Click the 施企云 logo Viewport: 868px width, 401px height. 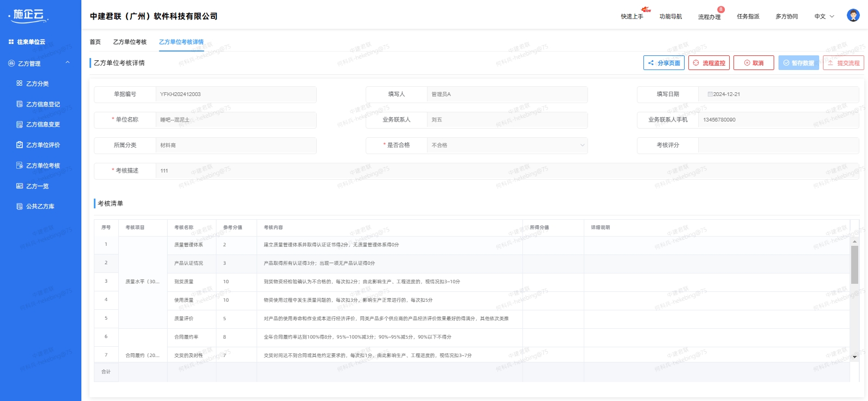(29, 16)
